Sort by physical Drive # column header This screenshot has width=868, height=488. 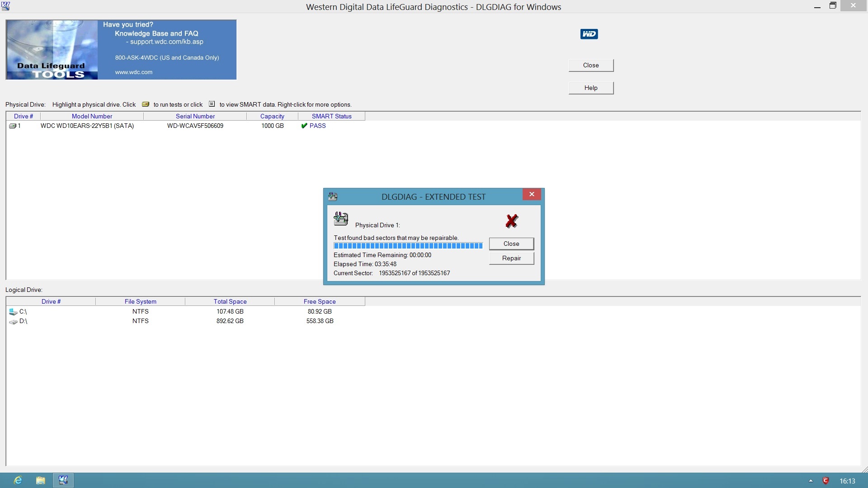coord(24,117)
